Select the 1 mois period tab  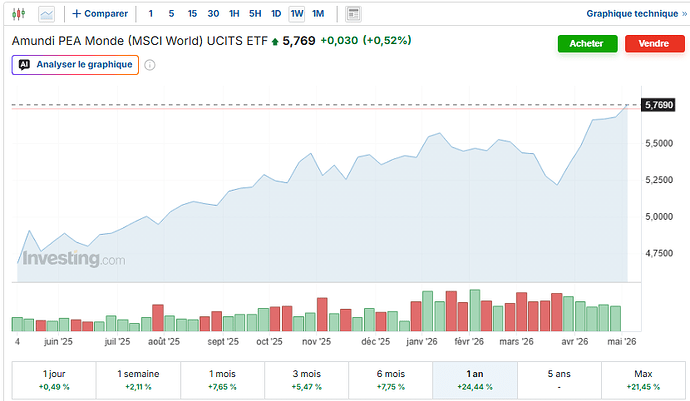(222, 380)
